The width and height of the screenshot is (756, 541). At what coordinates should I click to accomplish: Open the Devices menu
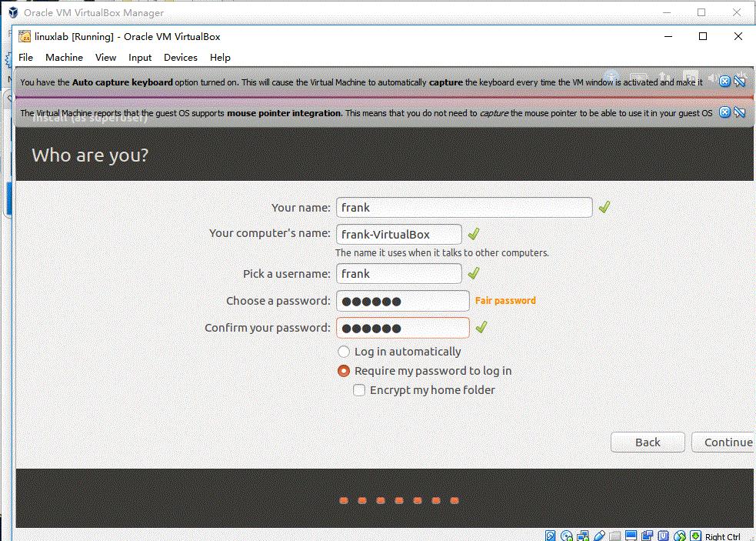tap(181, 58)
